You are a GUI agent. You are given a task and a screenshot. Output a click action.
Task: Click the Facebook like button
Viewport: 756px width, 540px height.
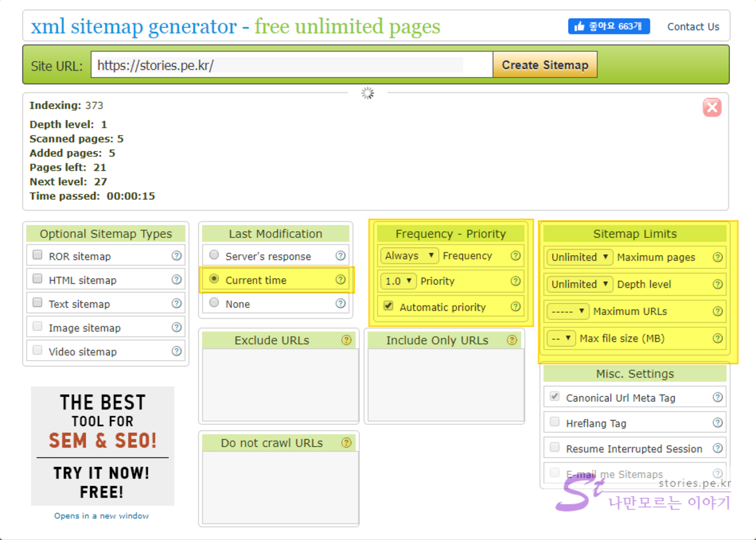[x=609, y=27]
